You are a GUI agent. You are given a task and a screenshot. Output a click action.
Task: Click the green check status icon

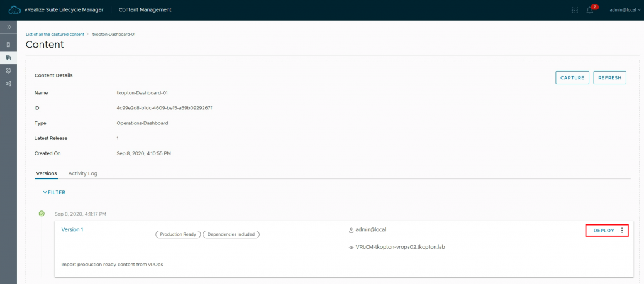[x=42, y=214]
